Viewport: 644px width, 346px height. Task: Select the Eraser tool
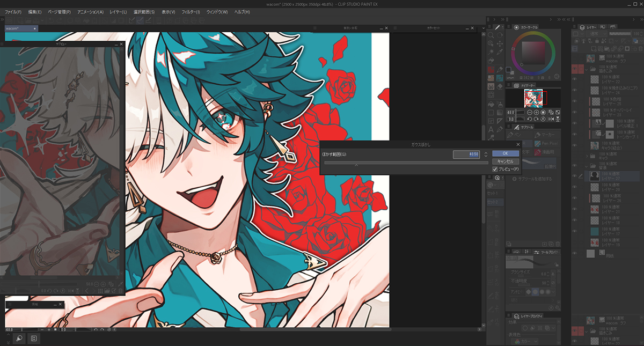tap(500, 86)
